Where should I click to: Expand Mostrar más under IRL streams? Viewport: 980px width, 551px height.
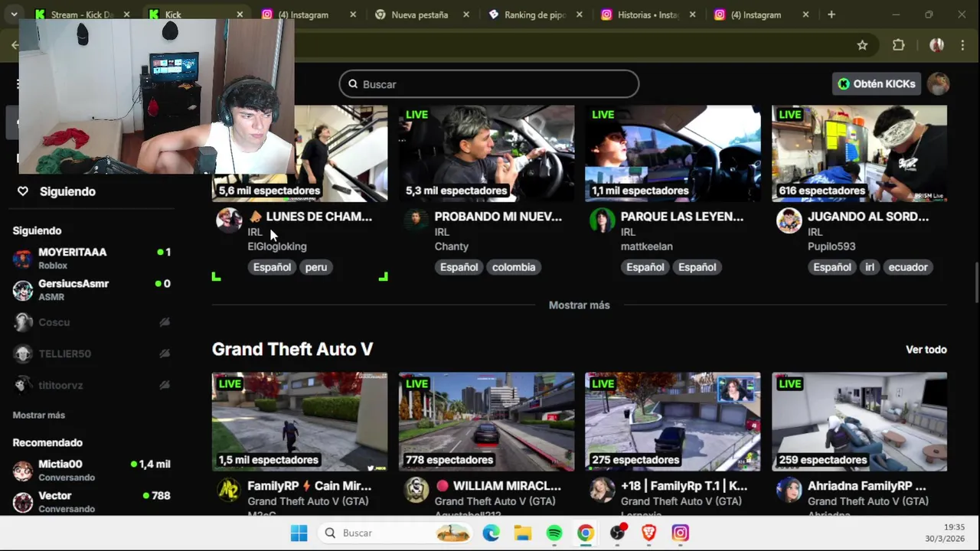[x=580, y=305]
